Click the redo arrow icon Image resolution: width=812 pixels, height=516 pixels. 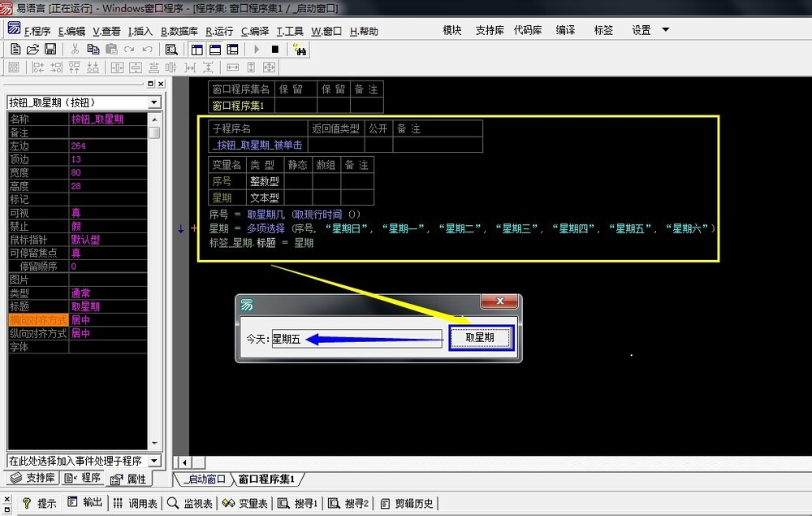point(129,50)
